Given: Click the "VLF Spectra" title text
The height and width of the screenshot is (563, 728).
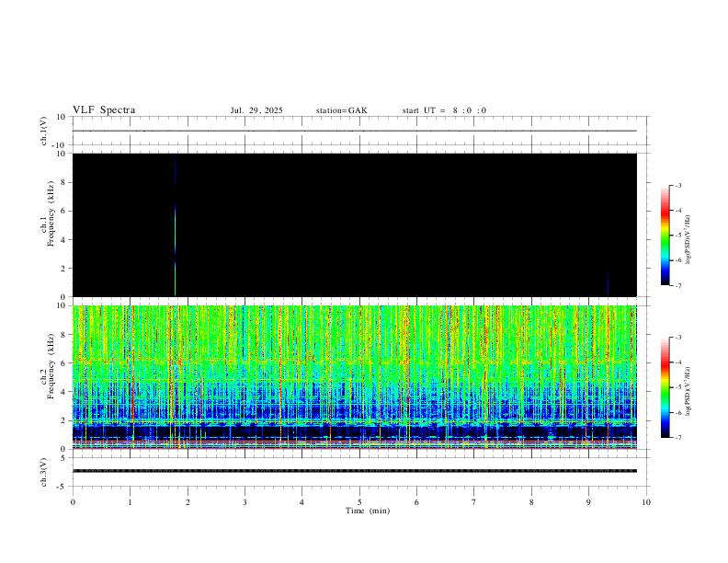Looking at the screenshot, I should click(x=104, y=110).
